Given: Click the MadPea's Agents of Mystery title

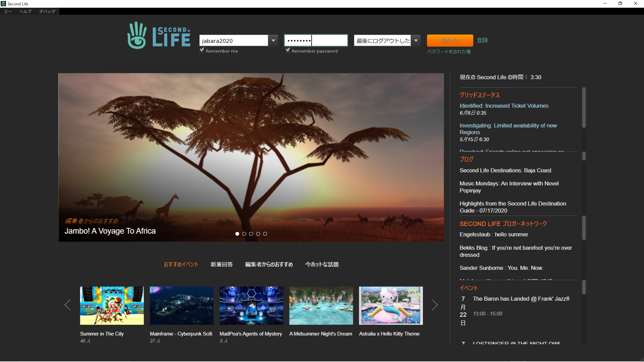Looking at the screenshot, I should [x=251, y=334].
